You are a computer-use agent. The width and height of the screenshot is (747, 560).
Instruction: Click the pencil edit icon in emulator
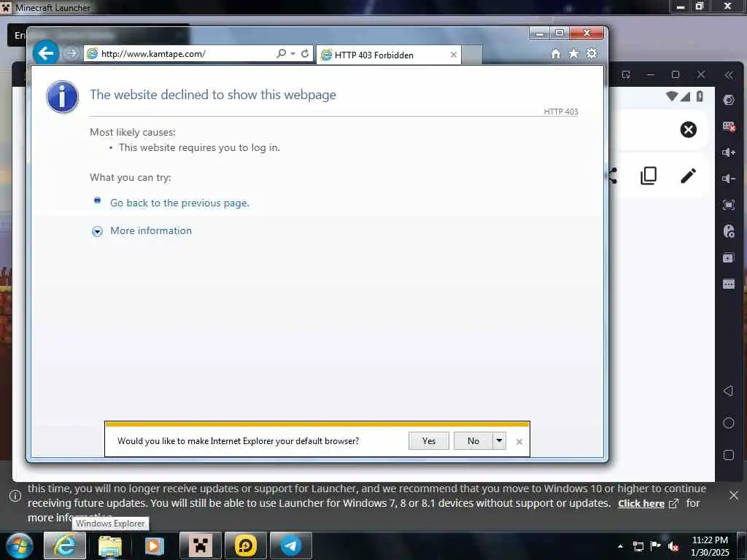point(689,176)
